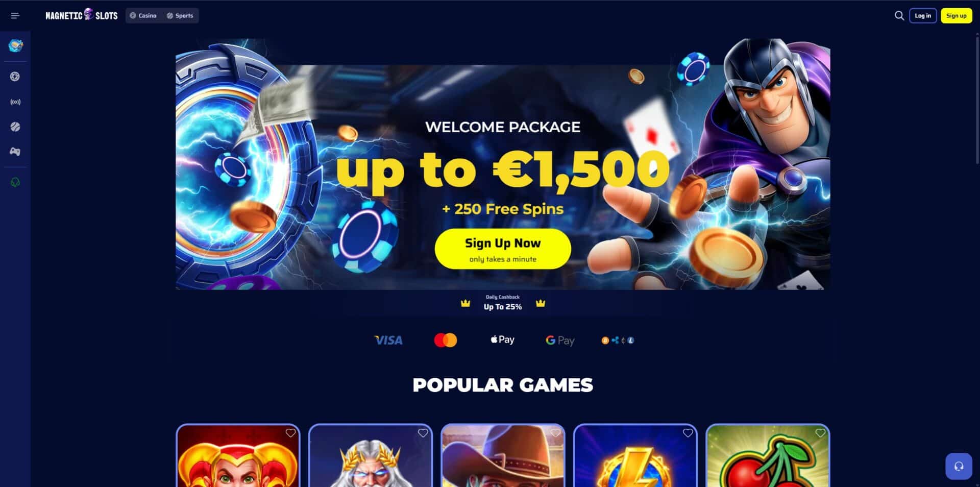
Task: Click the yellow Sign up button
Action: 956,16
